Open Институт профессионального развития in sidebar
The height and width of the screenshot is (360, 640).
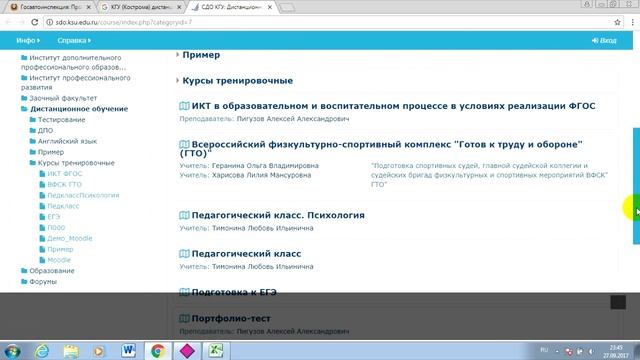tap(76, 82)
